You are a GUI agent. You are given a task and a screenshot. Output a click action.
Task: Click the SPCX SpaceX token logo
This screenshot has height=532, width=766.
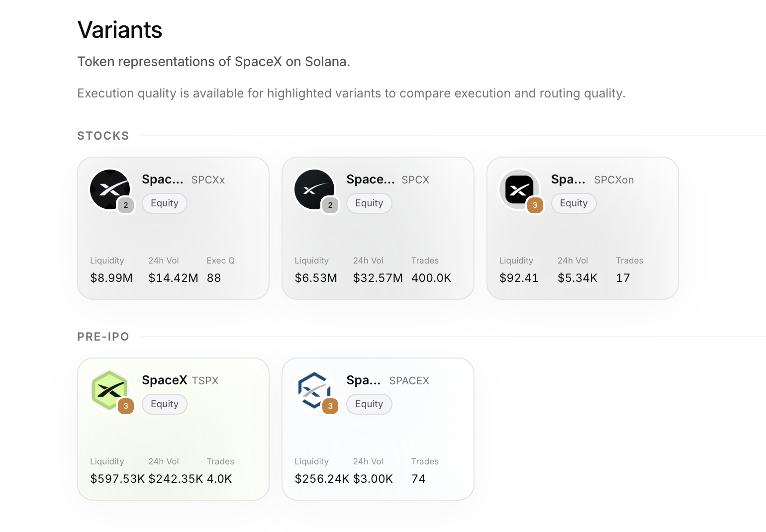[314, 189]
